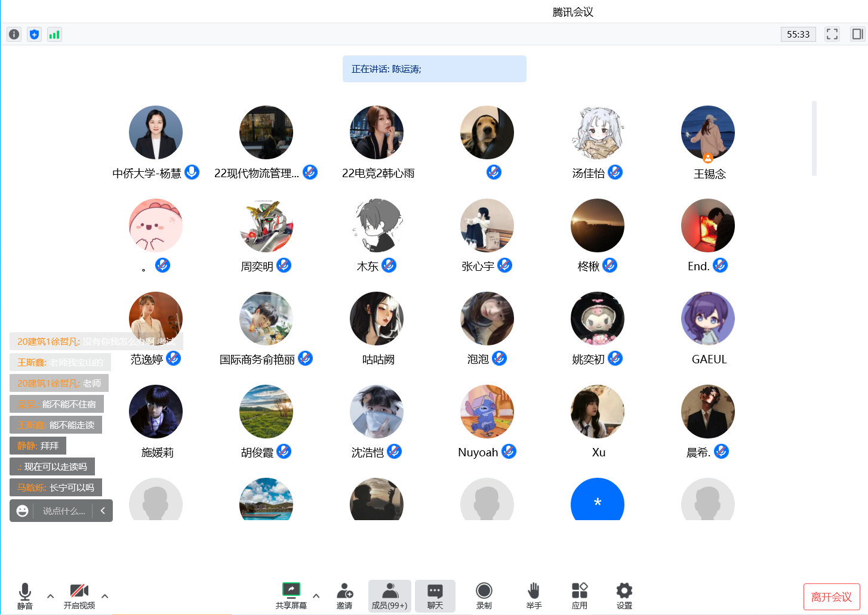Viewport: 868px width, 615px height.
Task: Expand share options arrow beside 共享屏幕
Action: (x=316, y=596)
